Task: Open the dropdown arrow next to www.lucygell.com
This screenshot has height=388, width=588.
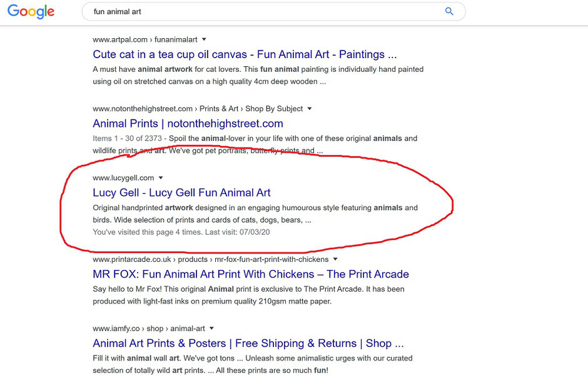Action: click(x=161, y=178)
